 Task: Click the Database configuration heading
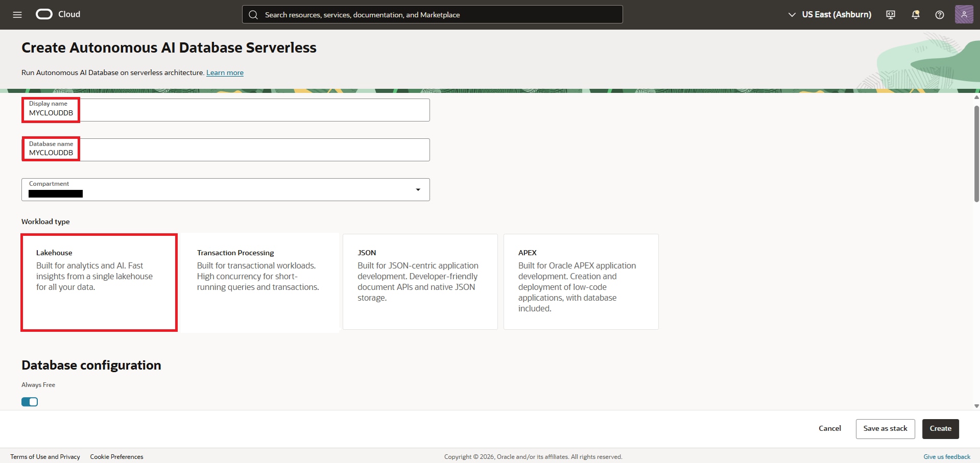coord(91,365)
